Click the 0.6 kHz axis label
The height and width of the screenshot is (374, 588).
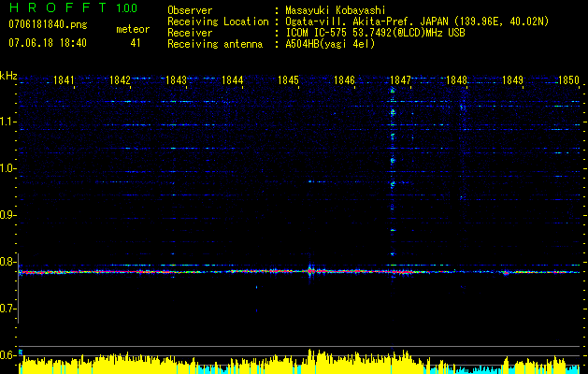tap(7, 355)
